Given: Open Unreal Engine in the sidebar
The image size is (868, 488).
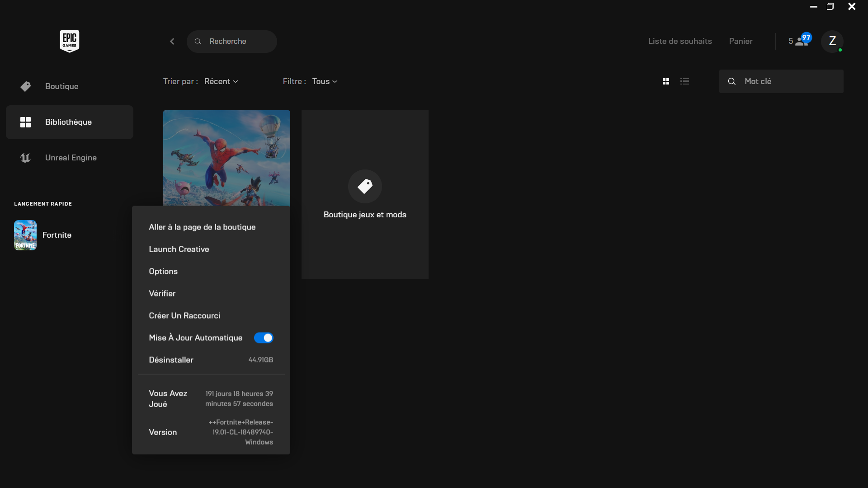Looking at the screenshot, I should [70, 158].
